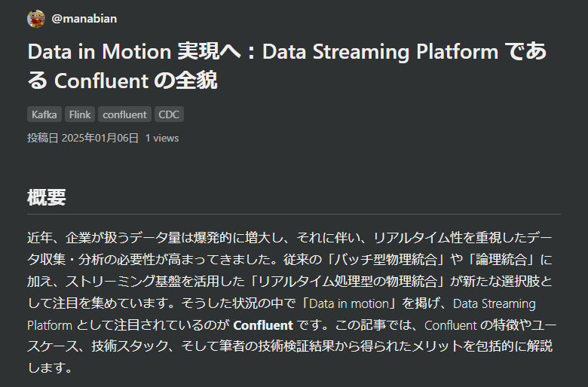Click the phrase 「Data in motion」 in the paragraph
588x387 pixels.
coord(349,303)
